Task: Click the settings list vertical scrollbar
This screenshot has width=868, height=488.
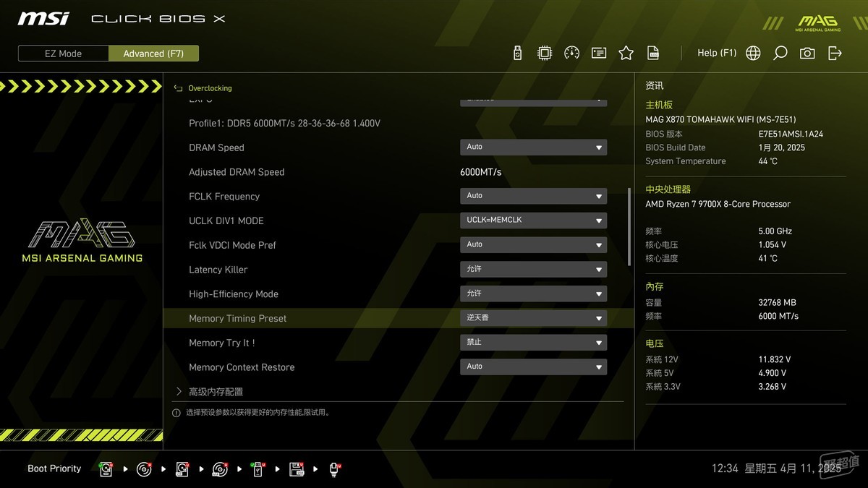Action: [x=629, y=226]
